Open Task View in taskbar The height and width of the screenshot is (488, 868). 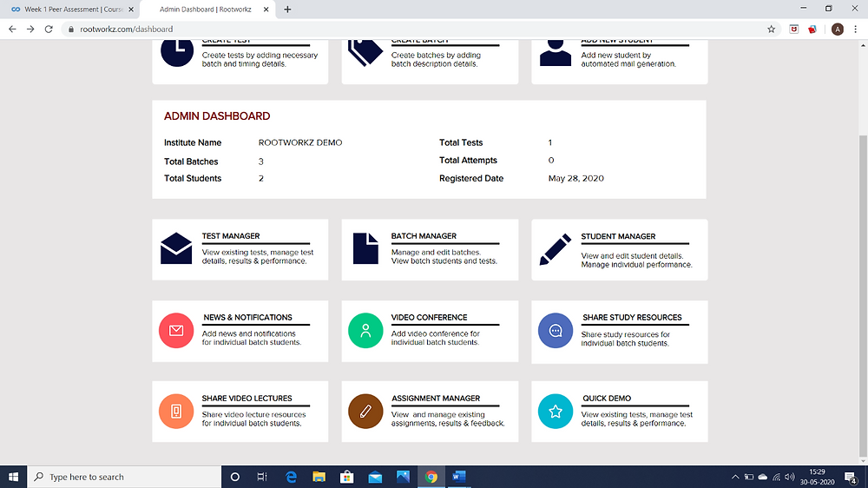coord(262,477)
